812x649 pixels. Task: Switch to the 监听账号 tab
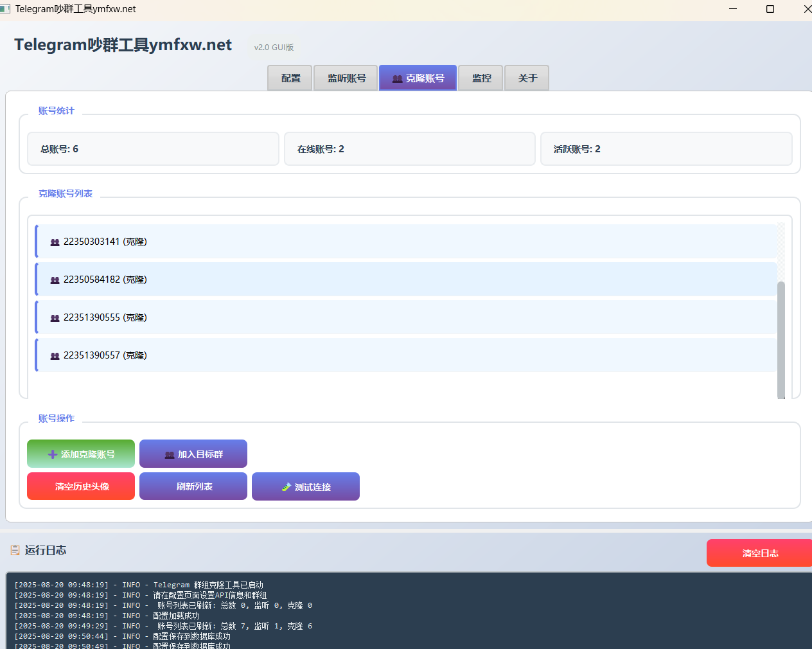tap(346, 78)
